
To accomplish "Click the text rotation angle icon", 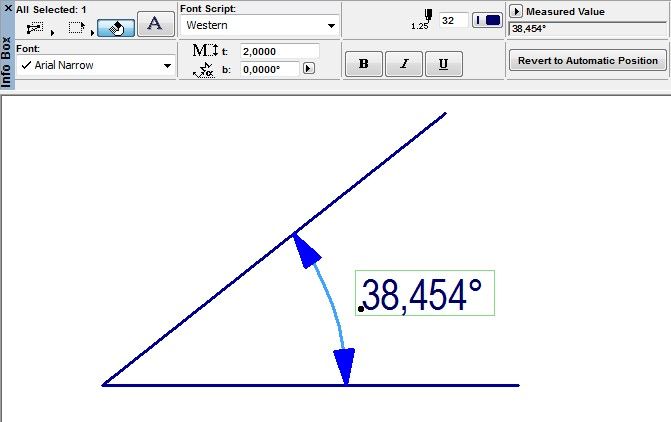I will [x=204, y=70].
